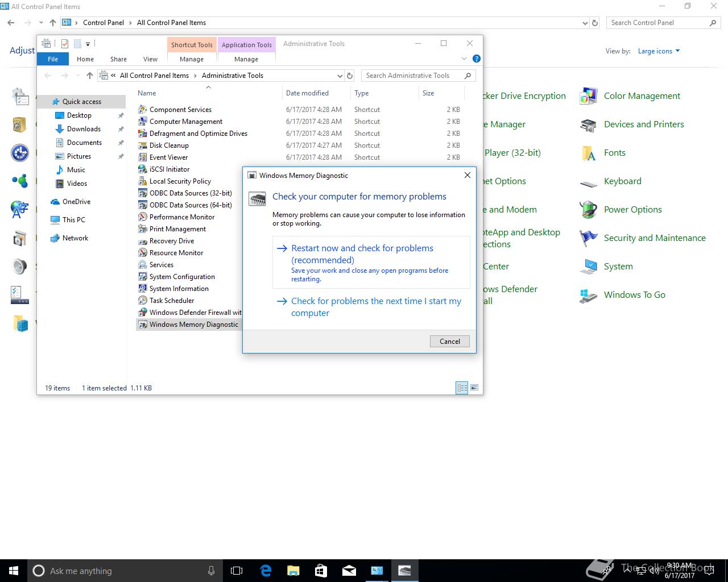Click Devices and Printers icon
728x582 pixels.
click(x=588, y=124)
